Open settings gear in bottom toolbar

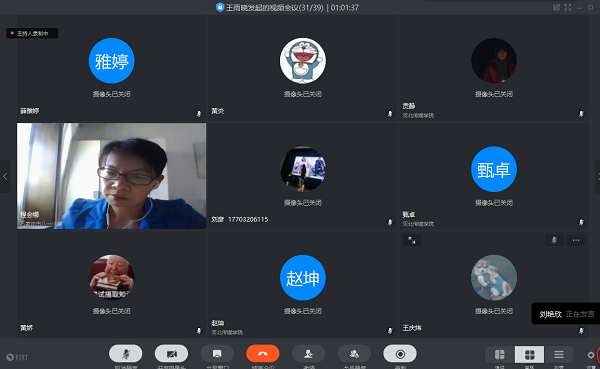click(591, 355)
